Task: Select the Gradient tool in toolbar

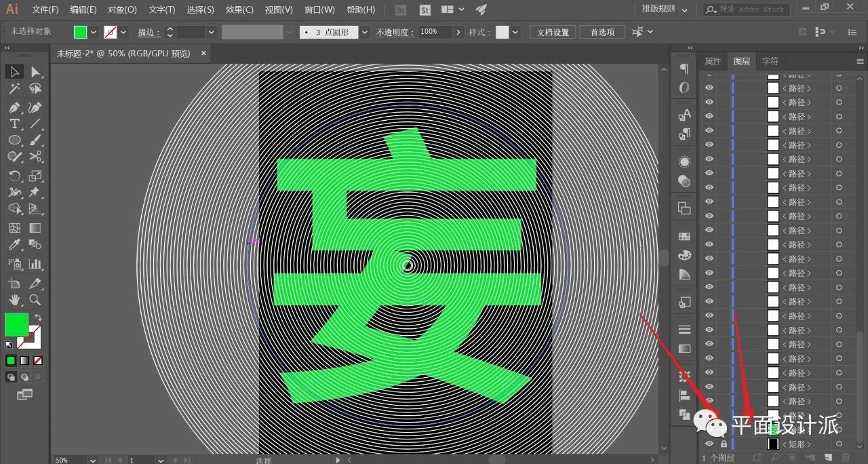Action: point(35,228)
